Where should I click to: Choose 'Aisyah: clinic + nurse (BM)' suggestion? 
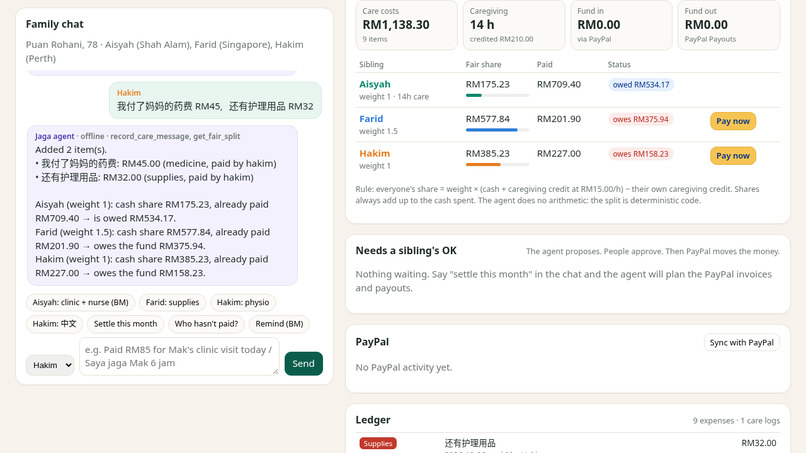pos(81,302)
